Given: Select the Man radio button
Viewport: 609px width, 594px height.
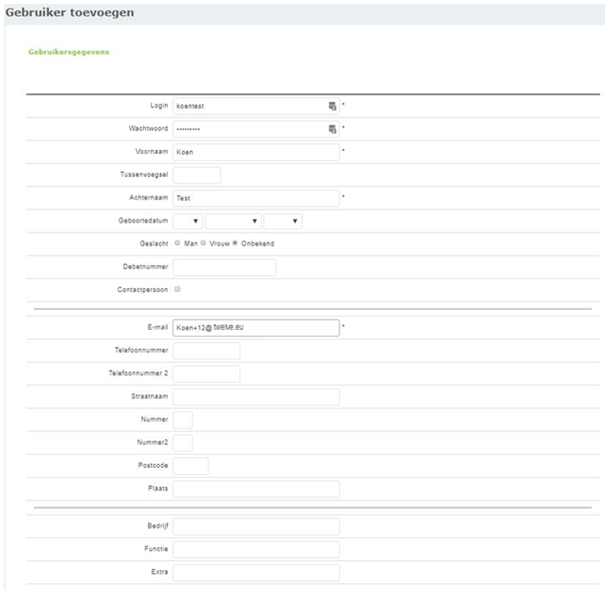Looking at the screenshot, I should 177,243.
